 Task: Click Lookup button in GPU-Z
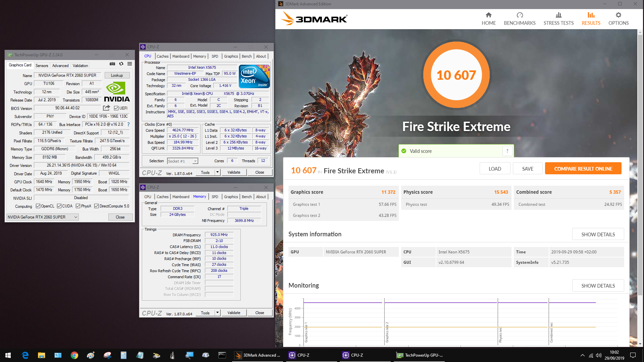[x=117, y=75]
